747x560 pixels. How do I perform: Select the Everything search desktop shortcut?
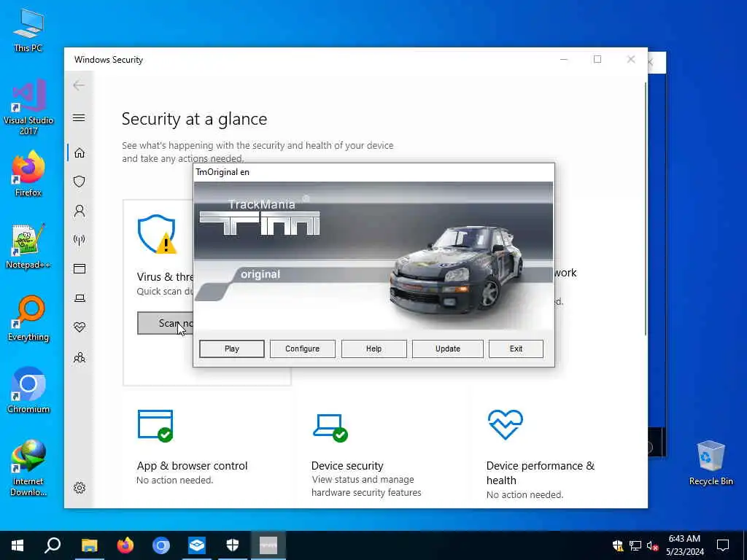click(x=28, y=319)
